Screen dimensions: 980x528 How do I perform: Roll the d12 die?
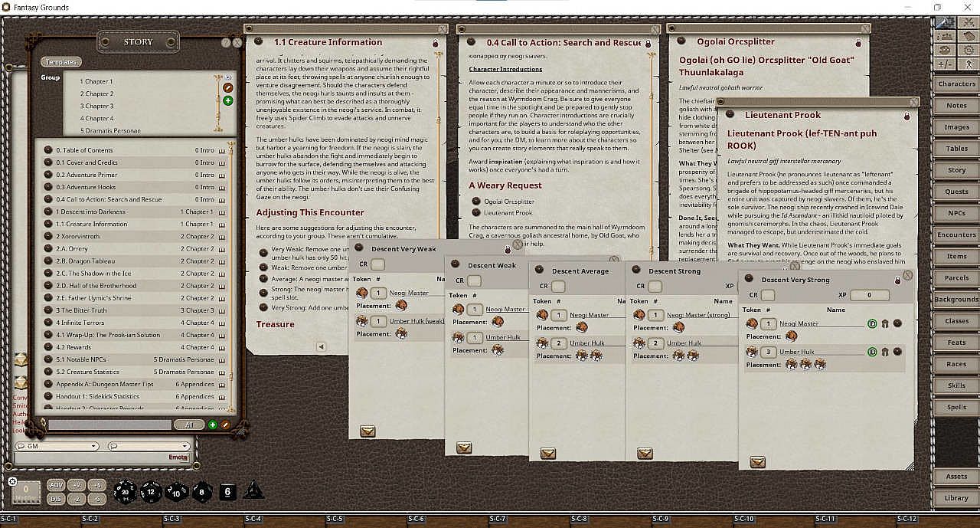click(x=150, y=491)
